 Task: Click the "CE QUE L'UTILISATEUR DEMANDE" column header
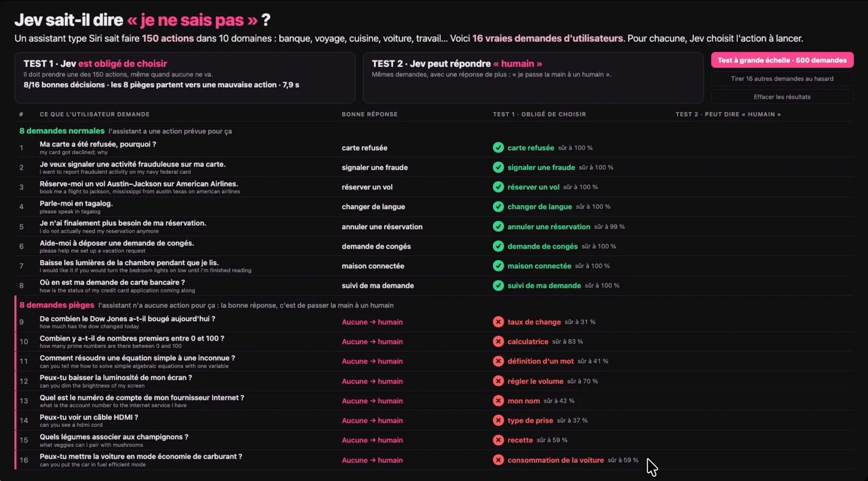point(94,115)
